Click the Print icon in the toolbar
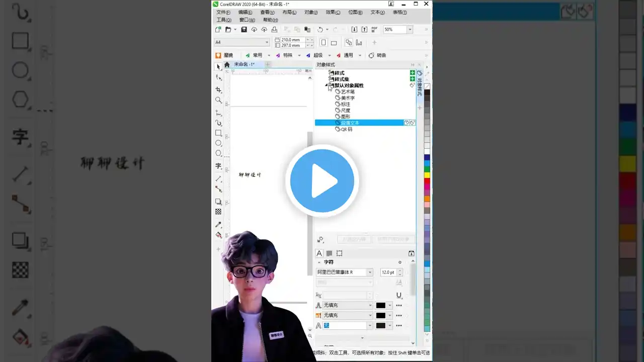This screenshot has height=362, width=644. [x=274, y=30]
